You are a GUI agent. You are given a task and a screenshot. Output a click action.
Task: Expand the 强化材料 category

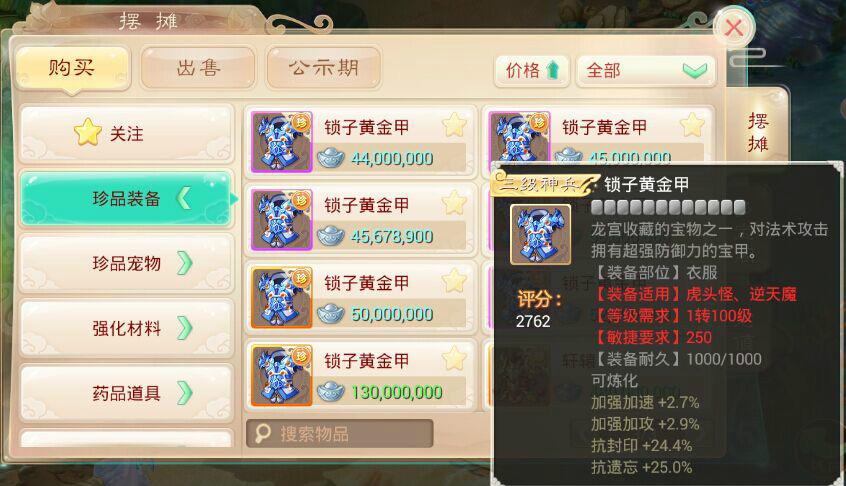point(127,328)
